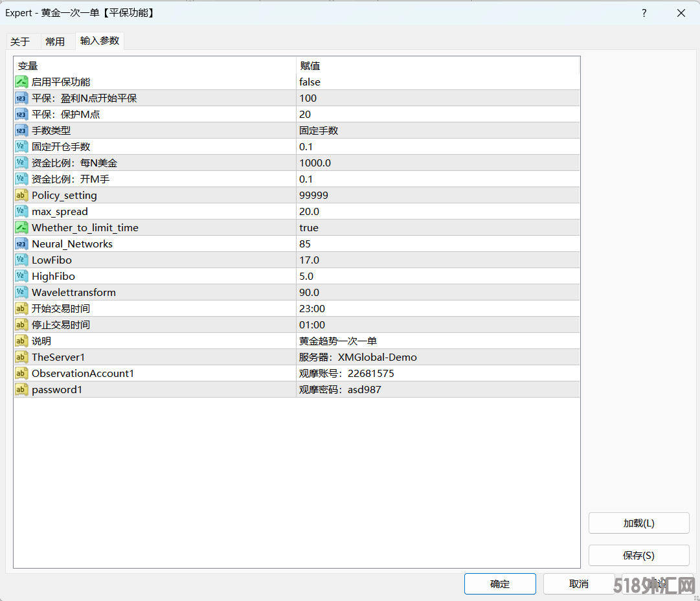Viewport: 700px width, 601px height.
Task: Click the string icon beside 说明
Action: coord(21,341)
